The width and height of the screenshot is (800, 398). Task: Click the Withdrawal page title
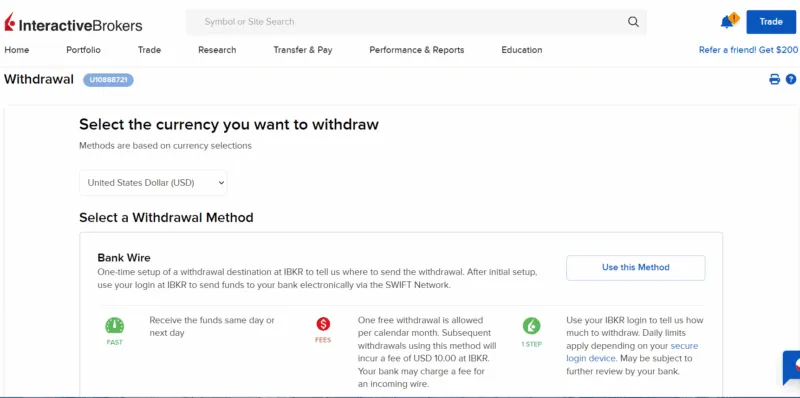(x=39, y=80)
